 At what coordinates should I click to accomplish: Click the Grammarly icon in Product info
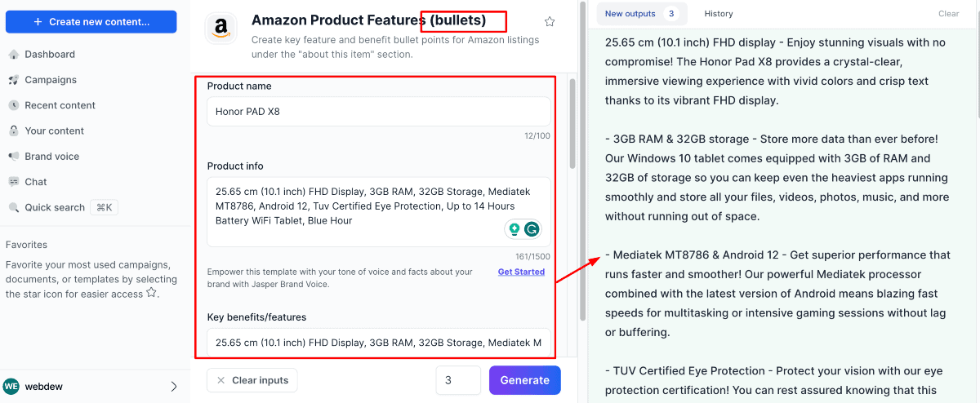pyautogui.click(x=532, y=229)
